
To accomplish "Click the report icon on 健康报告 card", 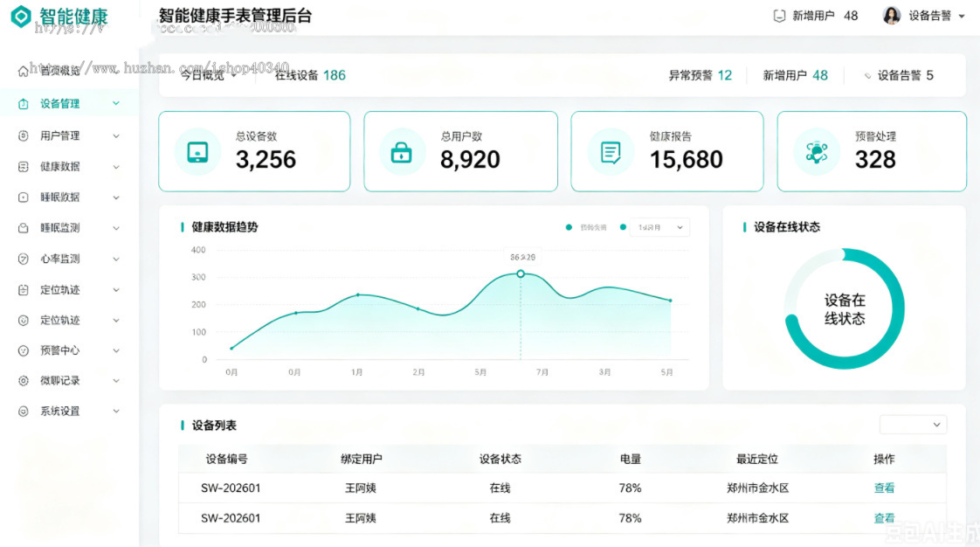I will coord(610,152).
